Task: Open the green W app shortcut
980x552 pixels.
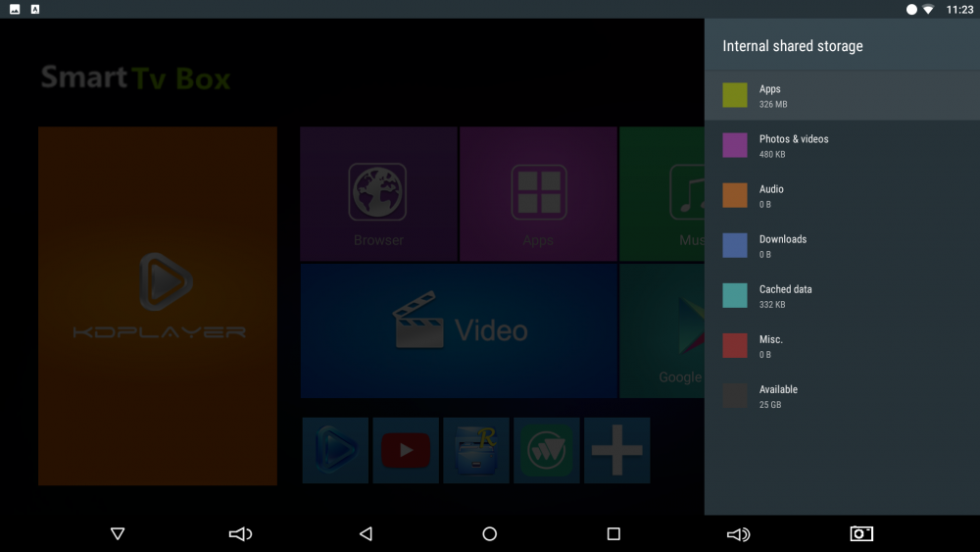Action: 546,451
